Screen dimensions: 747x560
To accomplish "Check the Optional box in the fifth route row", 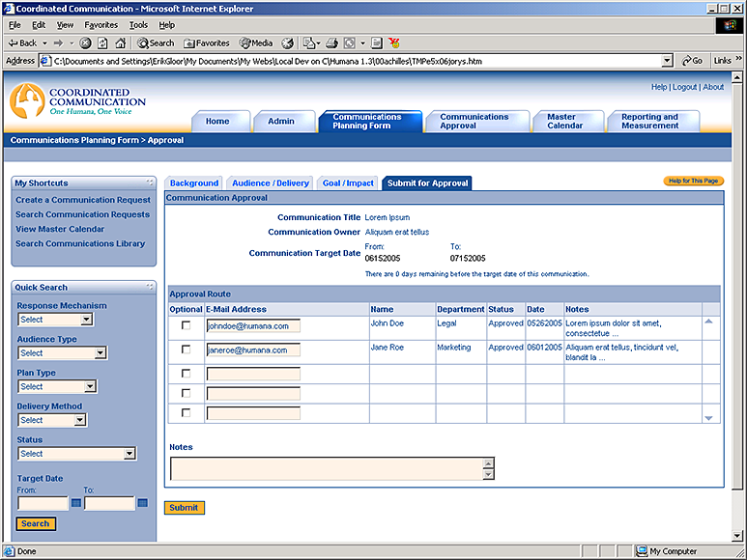I will point(186,412).
